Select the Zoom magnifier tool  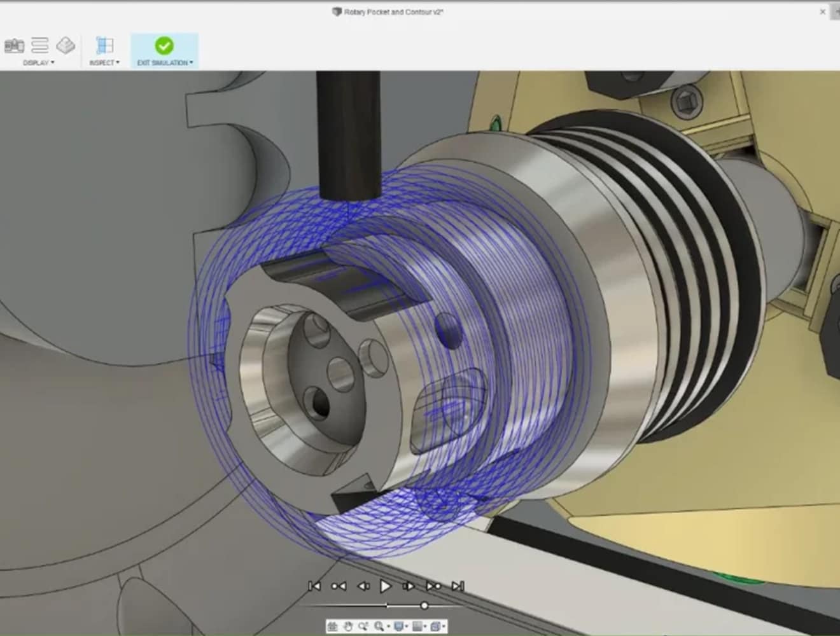click(379, 626)
